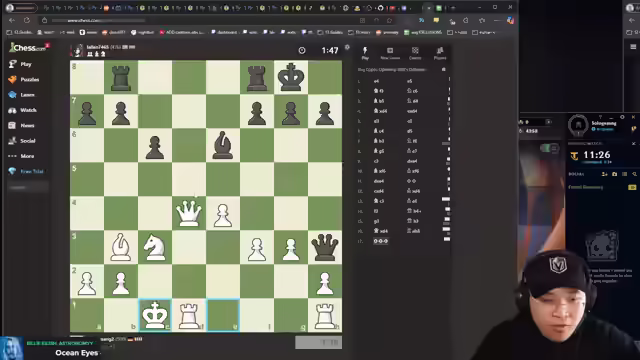The width and height of the screenshot is (640, 360).
Task: Switch to the Players tab
Action: pos(440,53)
